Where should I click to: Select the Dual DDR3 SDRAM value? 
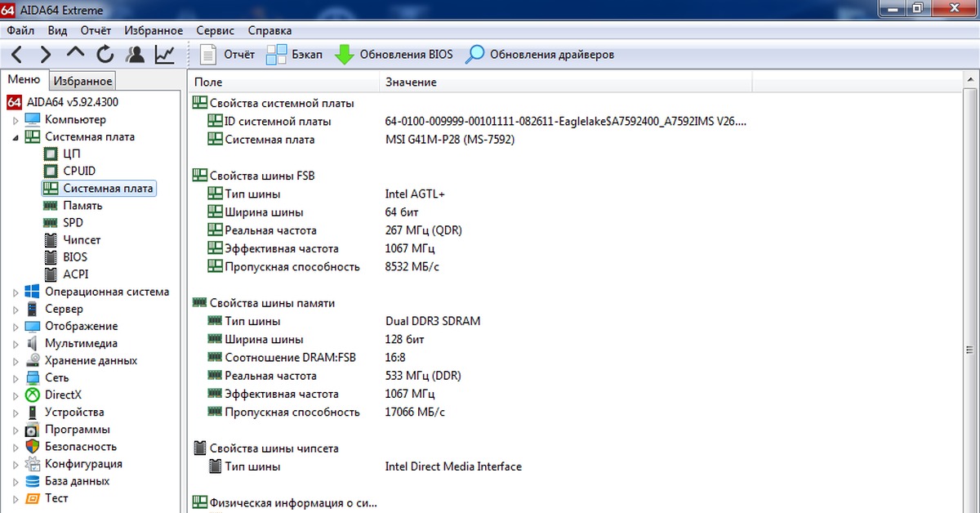click(433, 321)
